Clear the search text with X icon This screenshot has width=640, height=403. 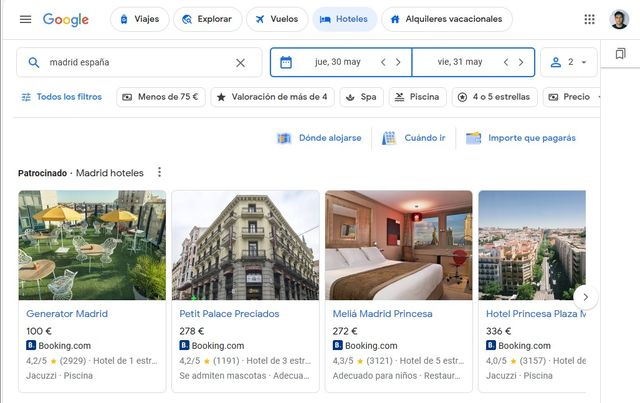pos(240,63)
